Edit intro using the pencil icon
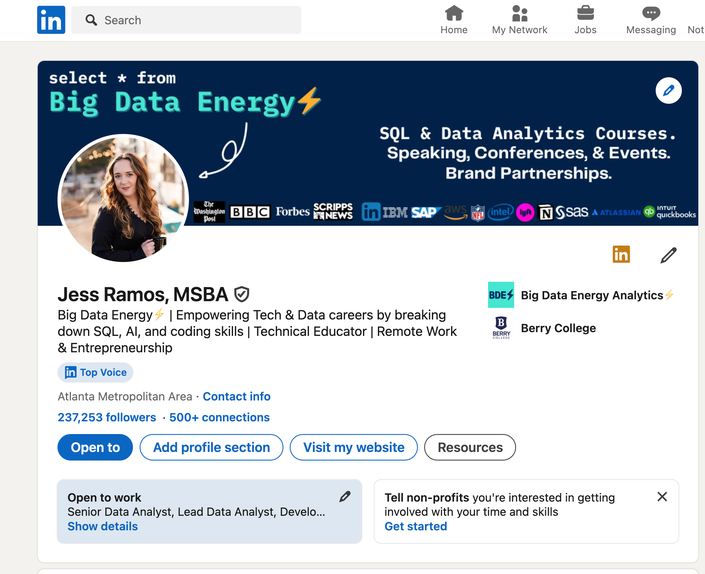This screenshot has width=705, height=574. click(669, 255)
